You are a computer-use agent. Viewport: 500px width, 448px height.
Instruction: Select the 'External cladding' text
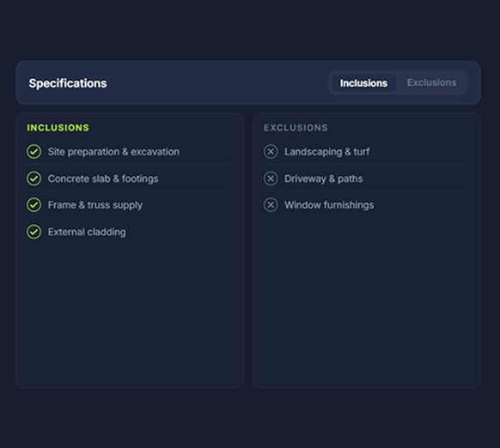(87, 232)
